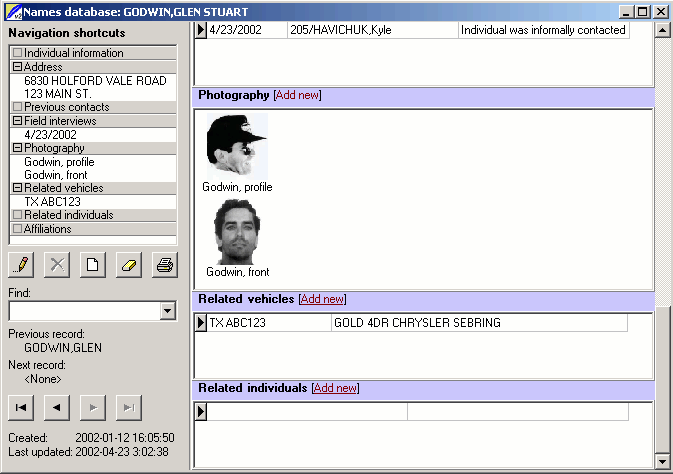Click TX ABC123 cell in vehicles grid
Screen dimensions: 673x474
[269, 323]
